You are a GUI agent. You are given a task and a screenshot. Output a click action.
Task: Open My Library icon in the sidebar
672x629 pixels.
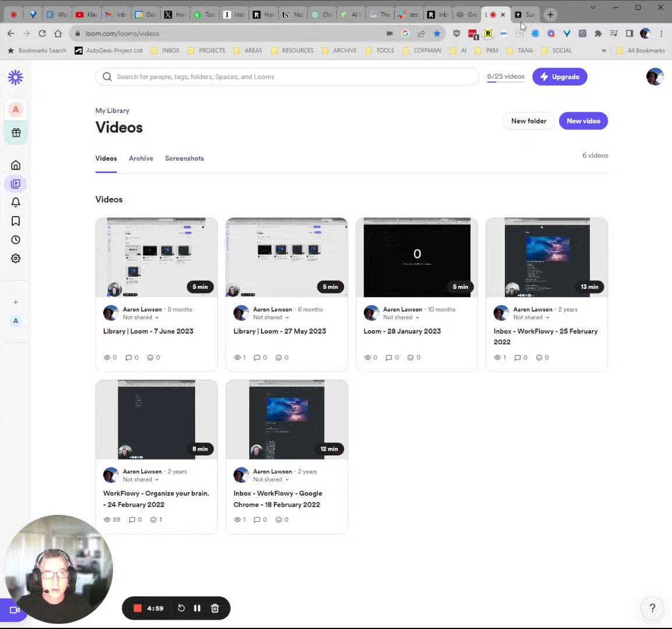click(15, 184)
